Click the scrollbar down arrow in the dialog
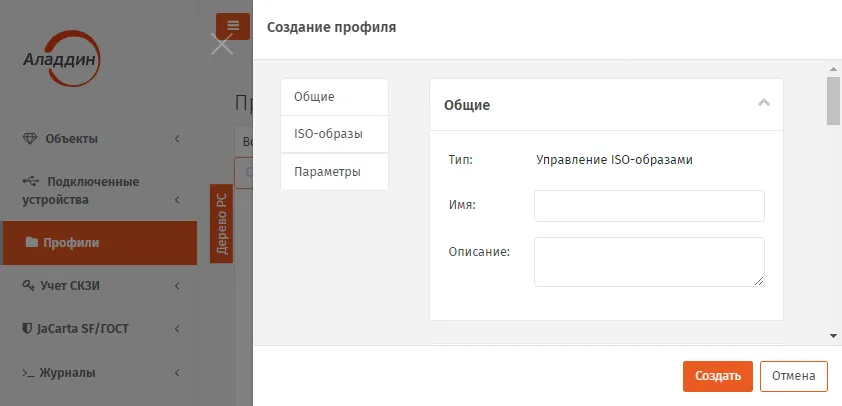842x406 pixels. coord(833,336)
